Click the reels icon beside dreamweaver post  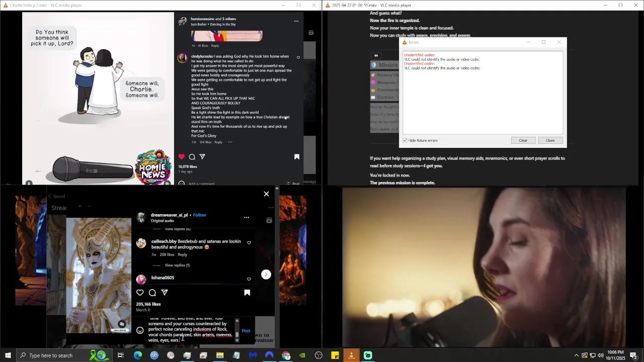[x=269, y=220]
